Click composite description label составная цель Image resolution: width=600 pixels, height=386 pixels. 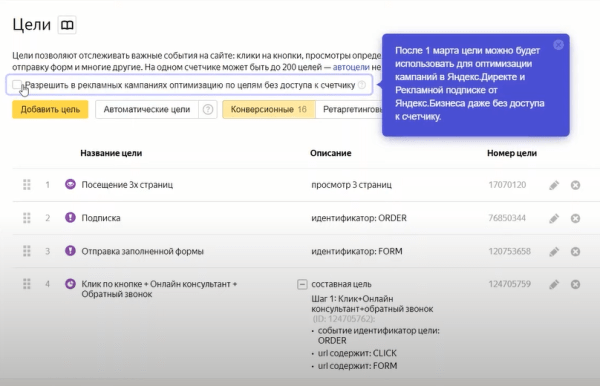(341, 284)
